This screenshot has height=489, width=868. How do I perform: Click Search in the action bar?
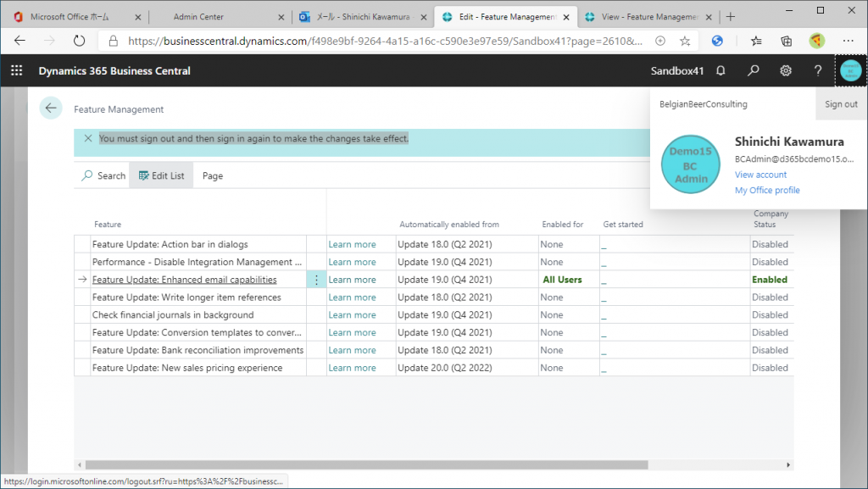103,176
